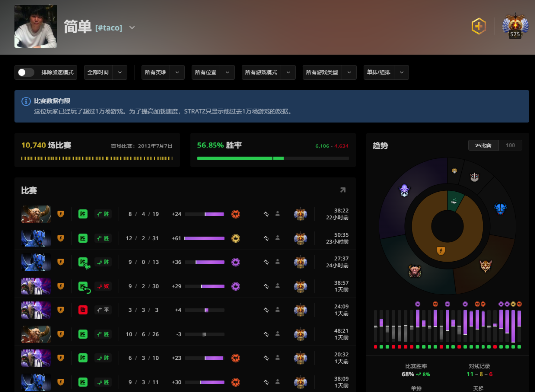Screen dimensions: 535x392
Task: Click the player name 简单
Action: point(78,27)
